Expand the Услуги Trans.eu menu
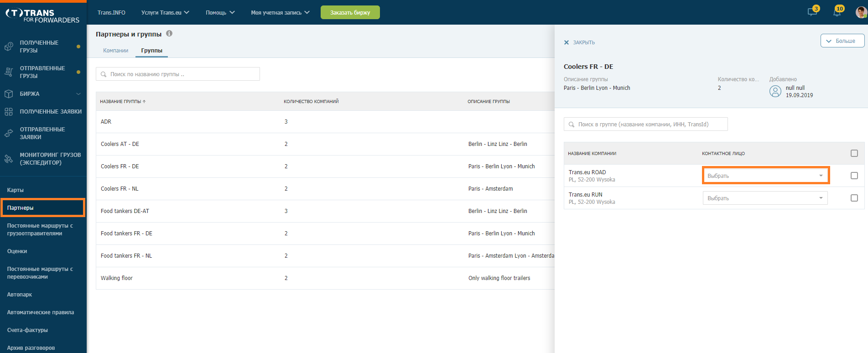868x353 pixels. [165, 12]
